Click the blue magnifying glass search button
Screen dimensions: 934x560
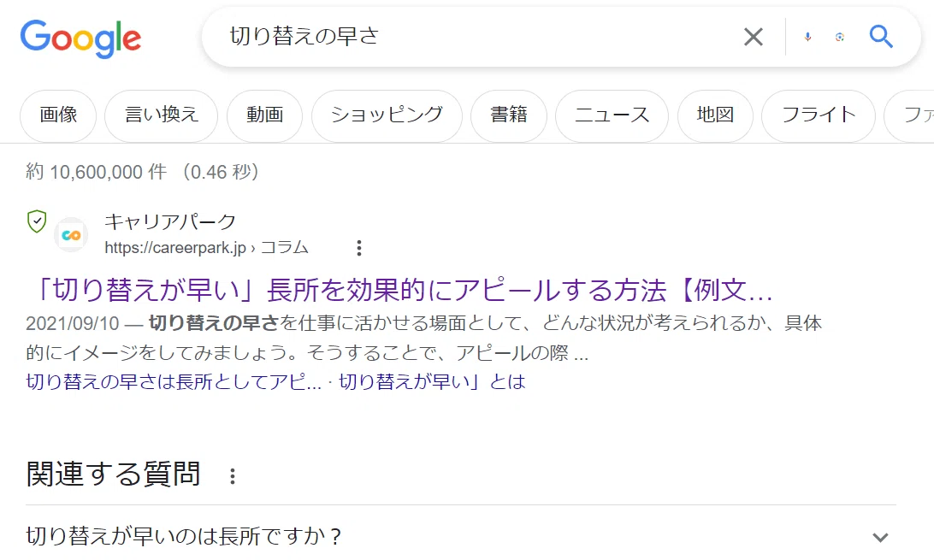(x=881, y=37)
